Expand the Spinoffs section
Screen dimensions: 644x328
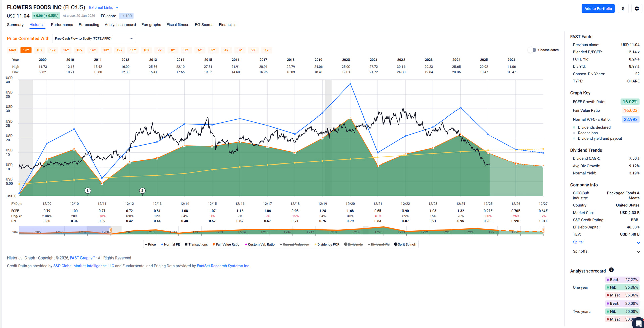click(x=638, y=252)
